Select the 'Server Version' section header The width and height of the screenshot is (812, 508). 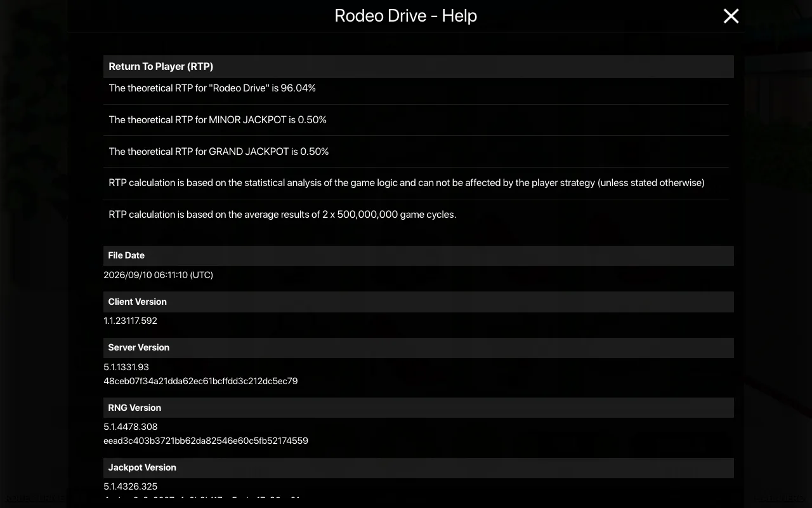point(419,348)
